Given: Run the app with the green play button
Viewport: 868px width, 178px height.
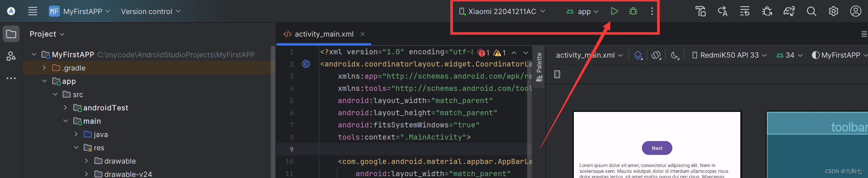Looking at the screenshot, I should (x=614, y=11).
